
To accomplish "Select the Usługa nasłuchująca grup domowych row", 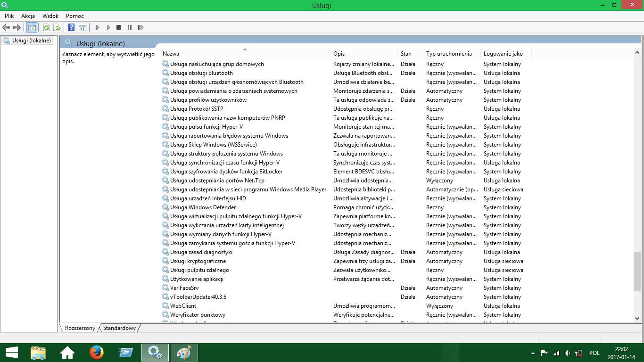I will point(347,64).
